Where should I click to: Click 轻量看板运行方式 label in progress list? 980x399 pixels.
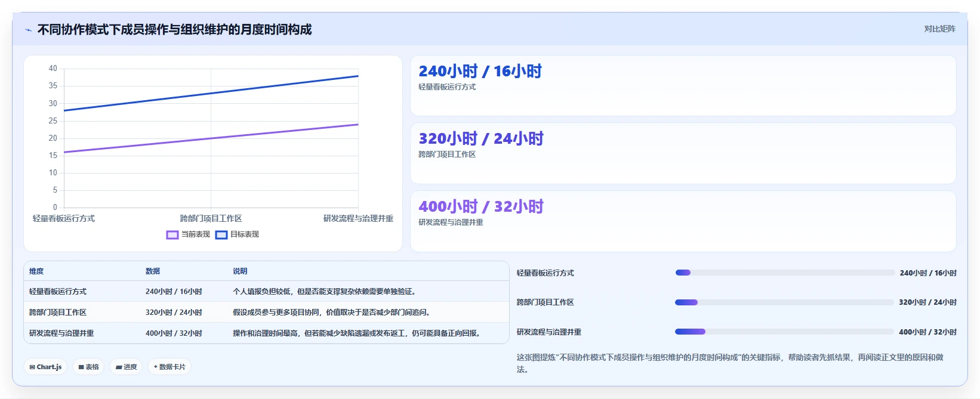[546, 273]
